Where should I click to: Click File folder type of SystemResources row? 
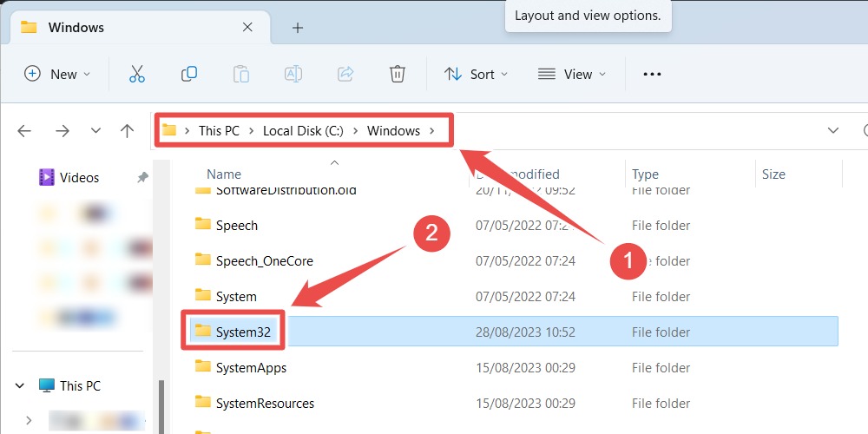coord(661,403)
